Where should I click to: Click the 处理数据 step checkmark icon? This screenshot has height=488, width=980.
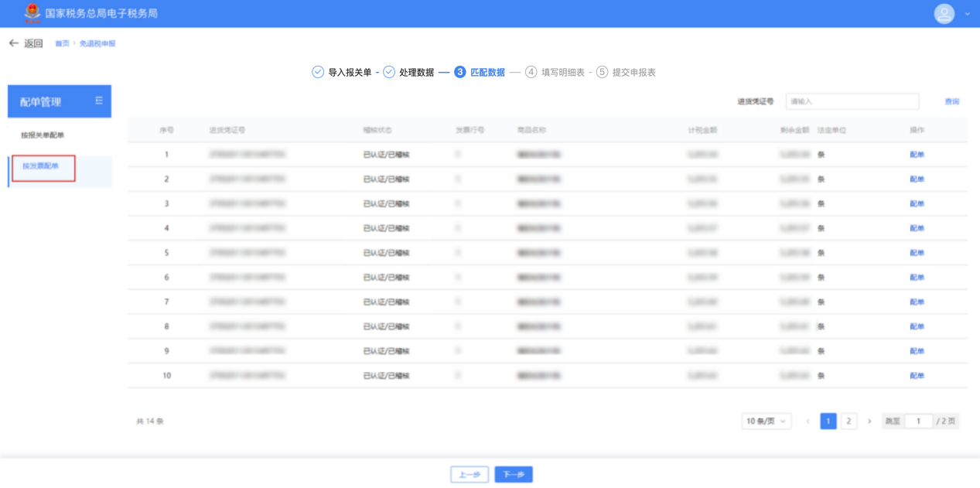[x=388, y=72]
